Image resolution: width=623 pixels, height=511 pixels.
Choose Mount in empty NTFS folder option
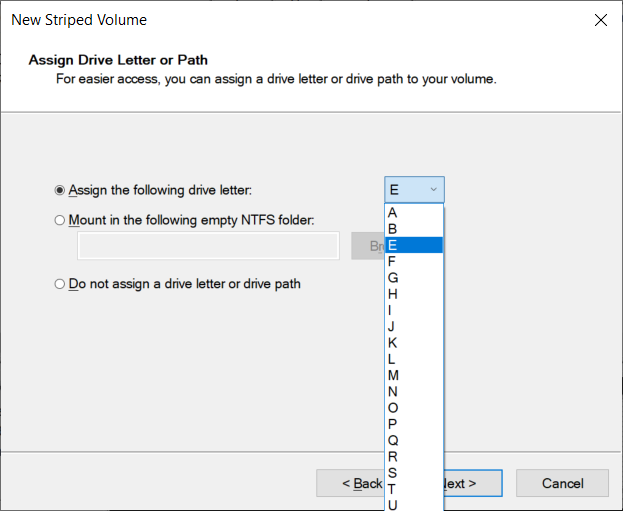click(60, 220)
